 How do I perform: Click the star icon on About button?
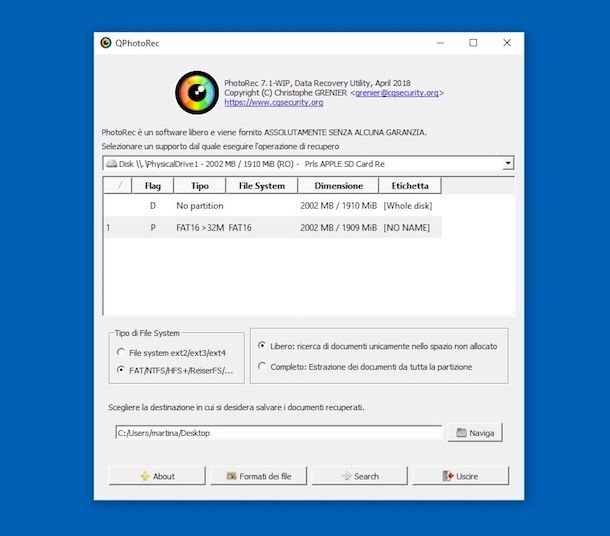point(145,476)
